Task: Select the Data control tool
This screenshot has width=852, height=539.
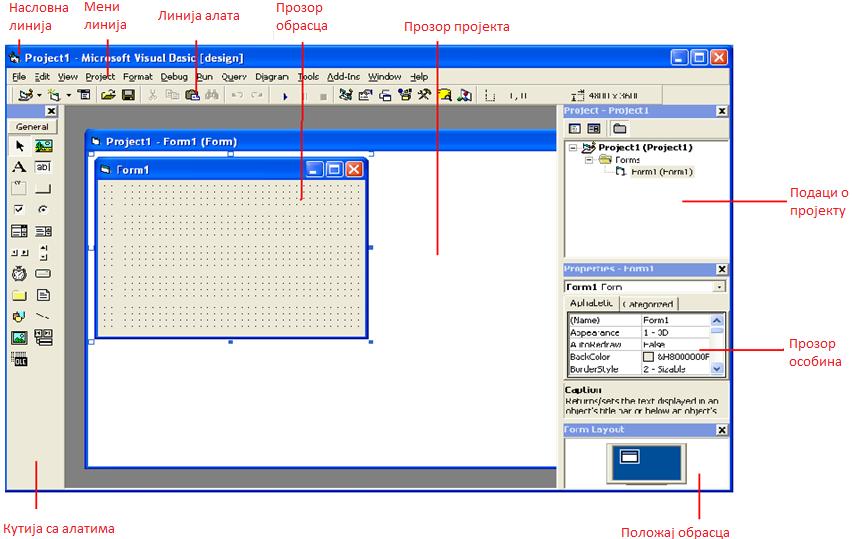Action: (43, 337)
